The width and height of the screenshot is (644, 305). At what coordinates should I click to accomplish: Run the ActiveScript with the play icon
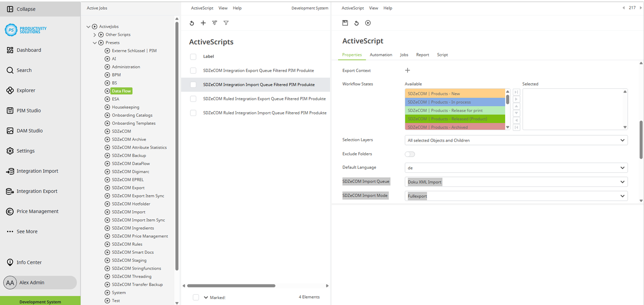point(367,23)
